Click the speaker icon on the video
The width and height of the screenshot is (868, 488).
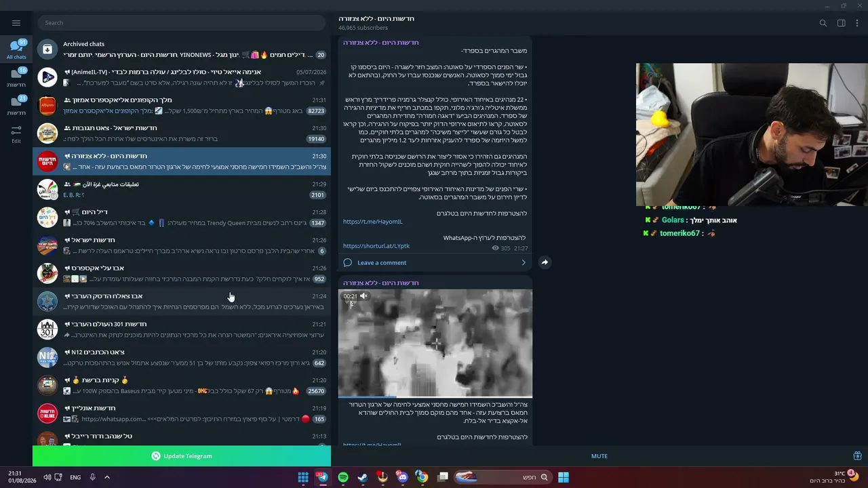tap(363, 296)
